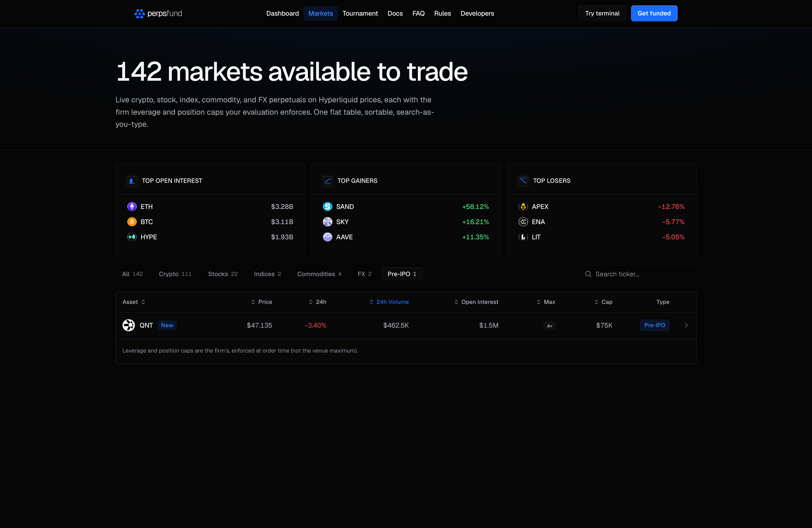The image size is (812, 528).
Task: Click the SAND coin icon
Action: (327, 207)
